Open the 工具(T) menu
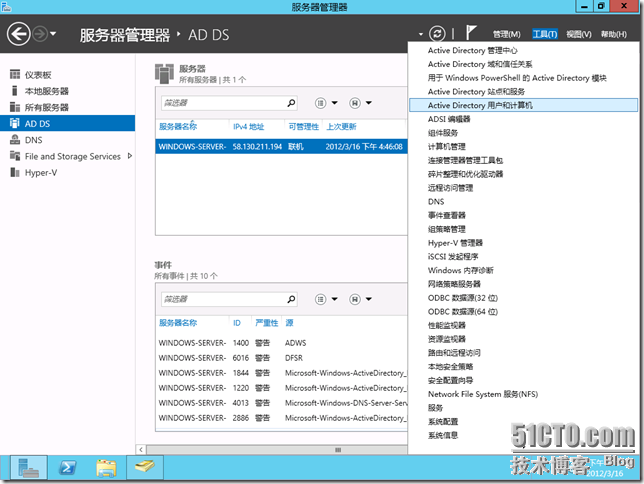The image size is (644, 484). pos(545,34)
